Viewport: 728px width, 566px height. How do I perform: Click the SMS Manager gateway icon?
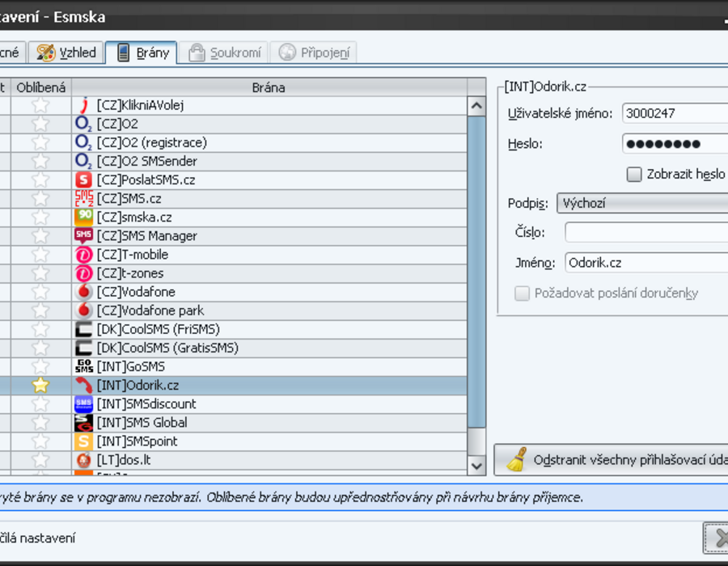83,235
